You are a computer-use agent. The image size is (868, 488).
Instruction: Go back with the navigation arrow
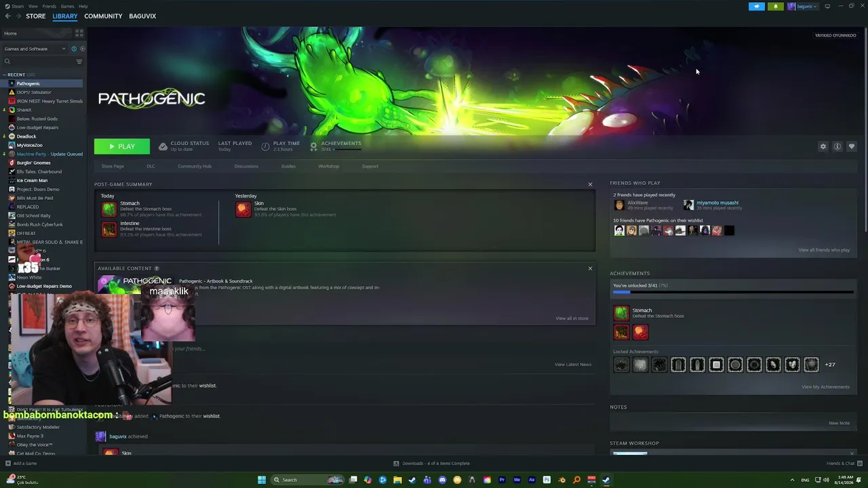click(7, 16)
